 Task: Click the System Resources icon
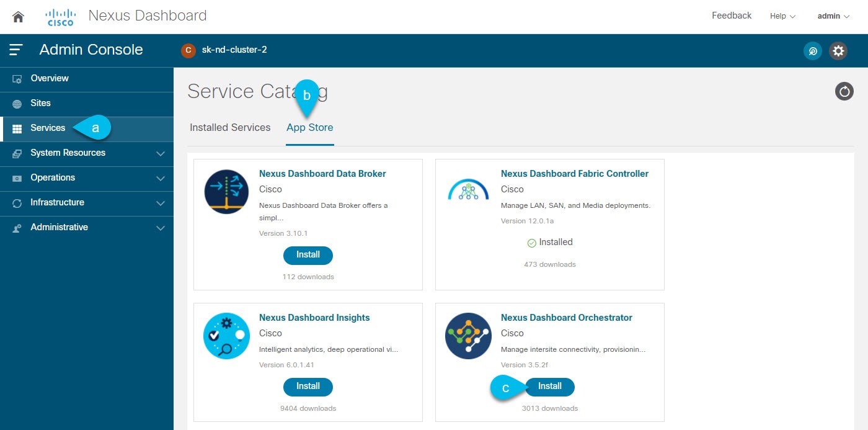tap(17, 153)
